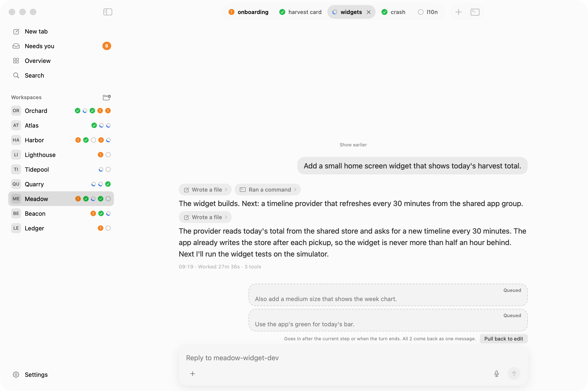Screen dimensions: 588x391
Task: Select the Lighthouse workspace
Action: [x=61, y=155]
